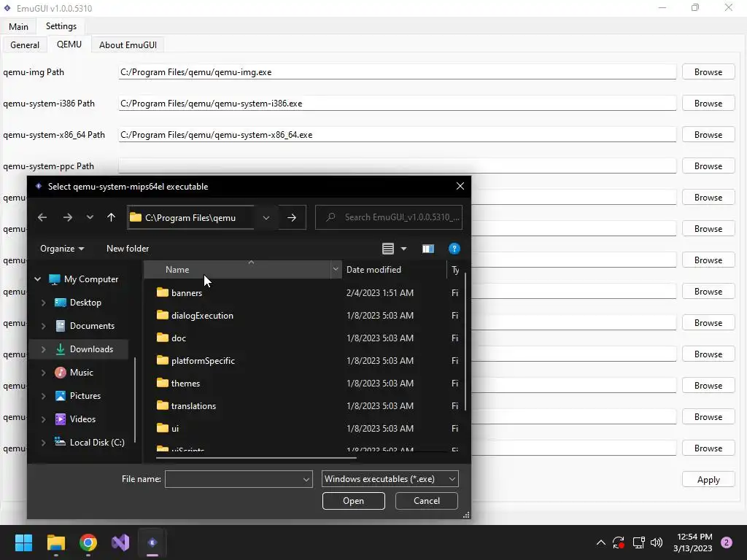Toggle the preview pane icon
This screenshot has width=747, height=560.
tap(427, 249)
